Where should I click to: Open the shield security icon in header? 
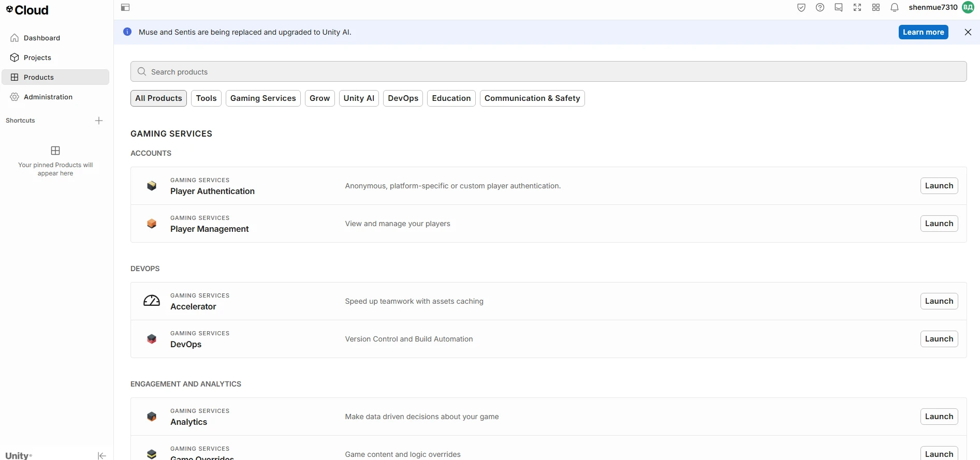tap(801, 7)
